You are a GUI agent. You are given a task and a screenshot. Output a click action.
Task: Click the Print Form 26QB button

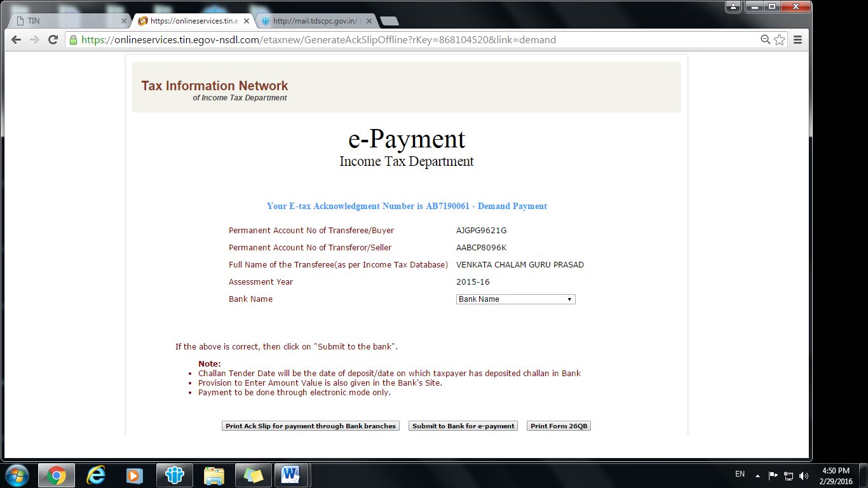(x=559, y=426)
